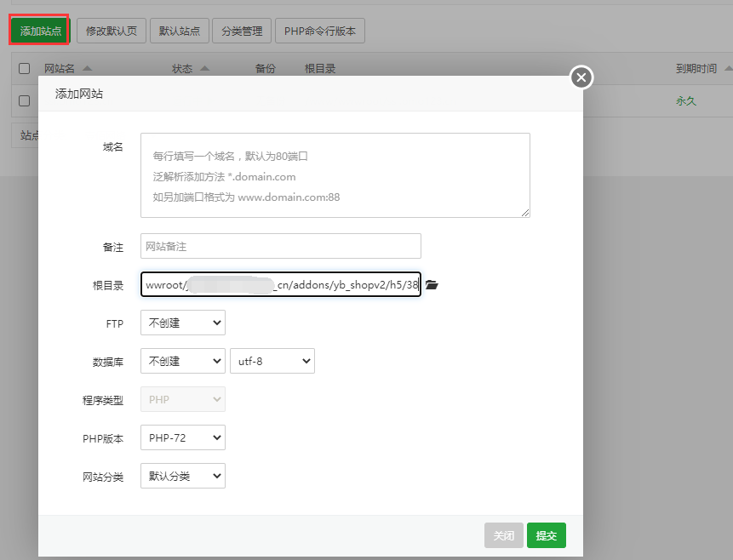Open the PHP版本 PHP-72 dropdown
This screenshot has height=560, width=733.
[x=182, y=438]
